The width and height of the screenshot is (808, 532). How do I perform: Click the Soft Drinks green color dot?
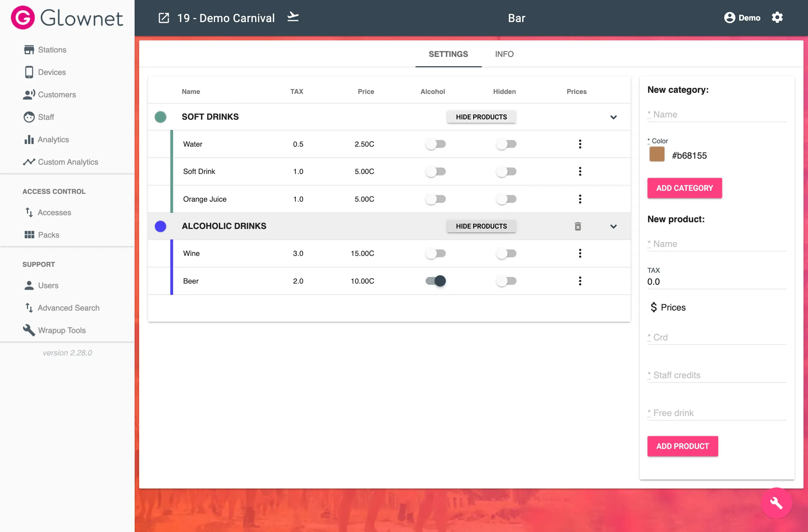(x=160, y=117)
